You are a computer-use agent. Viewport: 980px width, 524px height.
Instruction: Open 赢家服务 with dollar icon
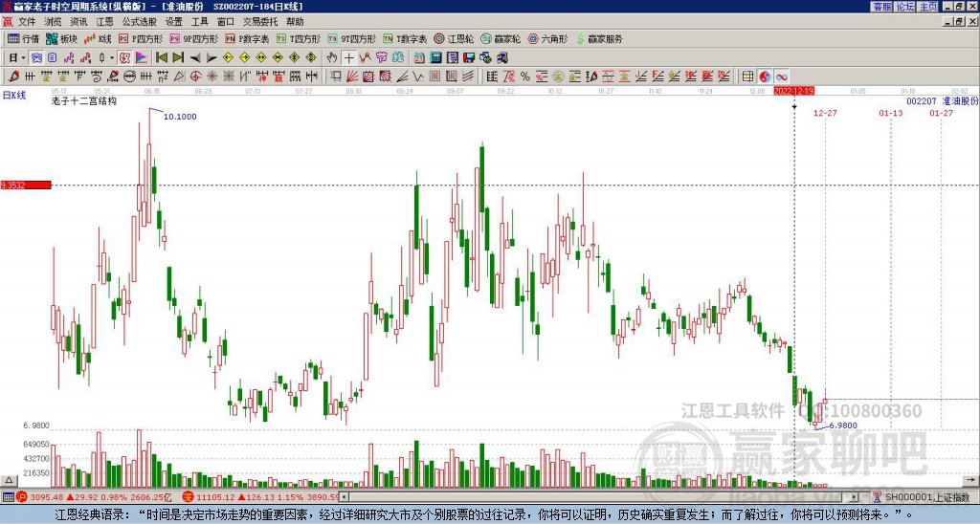(599, 38)
